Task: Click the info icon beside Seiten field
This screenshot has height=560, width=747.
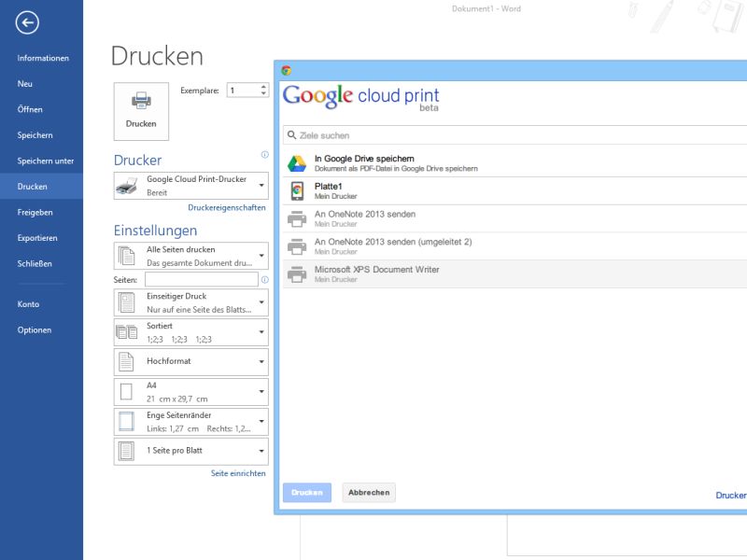Action: point(265,279)
